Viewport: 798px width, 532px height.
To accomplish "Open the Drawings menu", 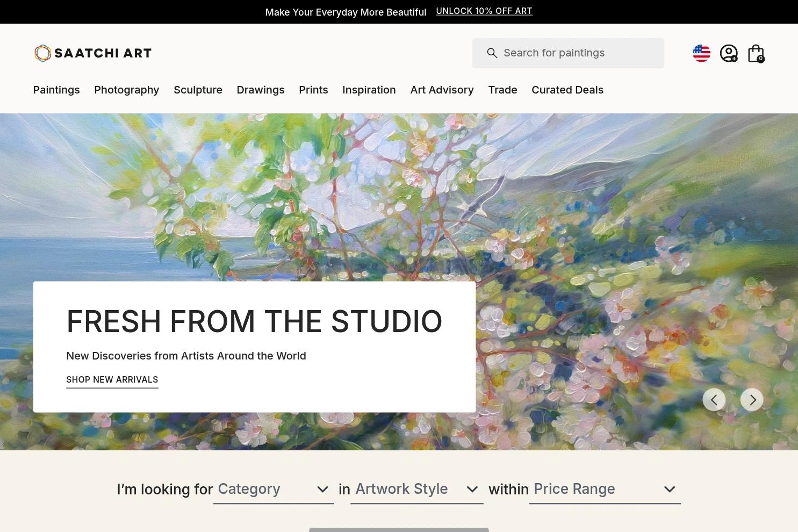I will click(261, 90).
